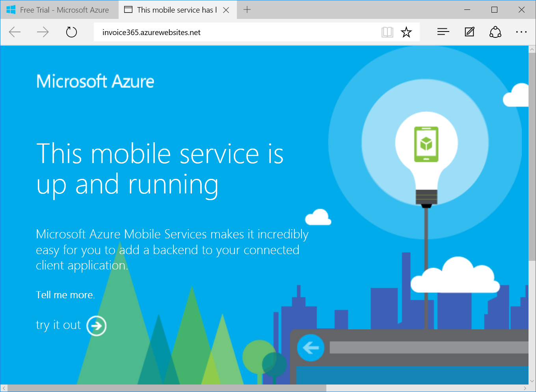This screenshot has height=392, width=536.
Task: Click vertical scrollbar down arrow
Action: (532, 381)
